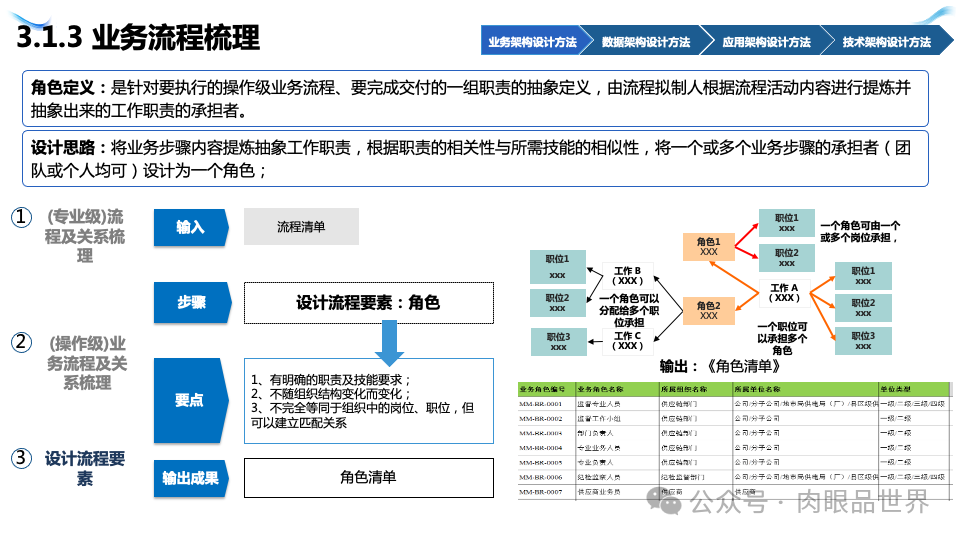Select the 工作 A (XXX) box
The width and height of the screenshot is (960, 540).
coord(784,293)
